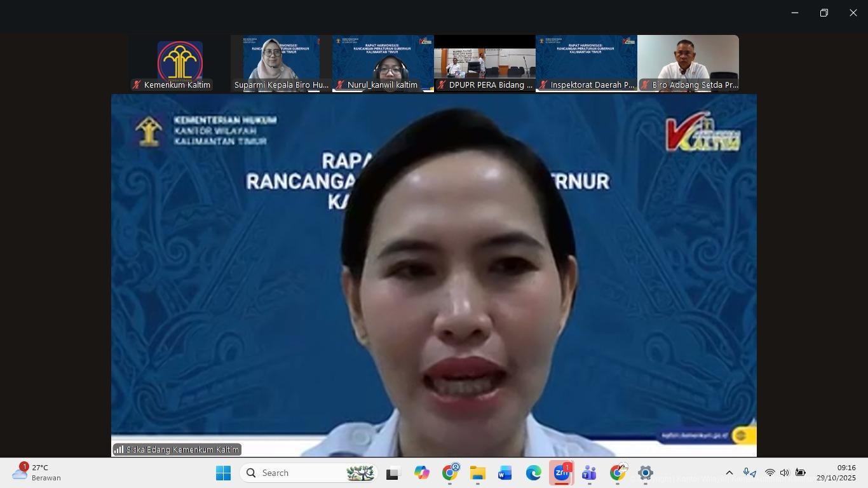Open the Task View icon

[x=393, y=473]
